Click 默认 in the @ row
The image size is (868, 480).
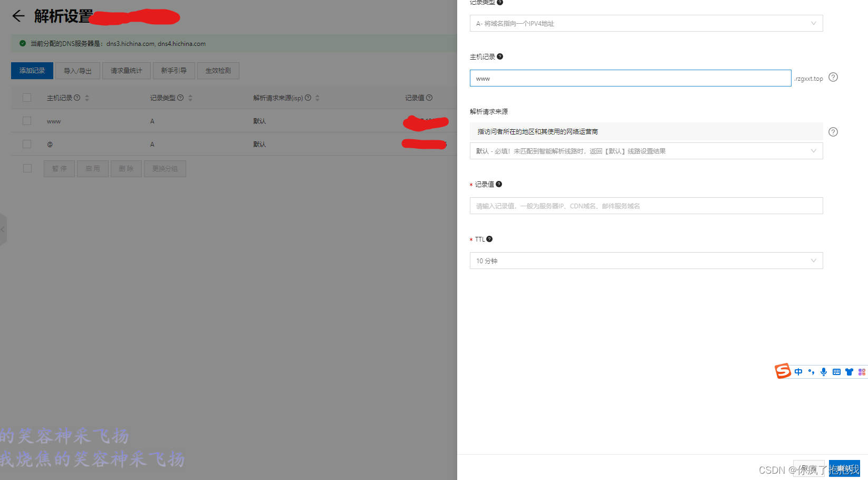[259, 145]
